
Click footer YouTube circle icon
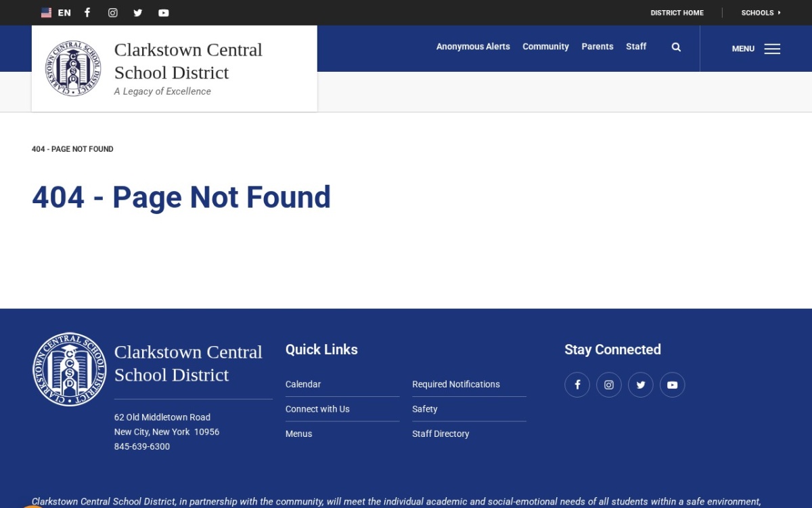pyautogui.click(x=673, y=385)
